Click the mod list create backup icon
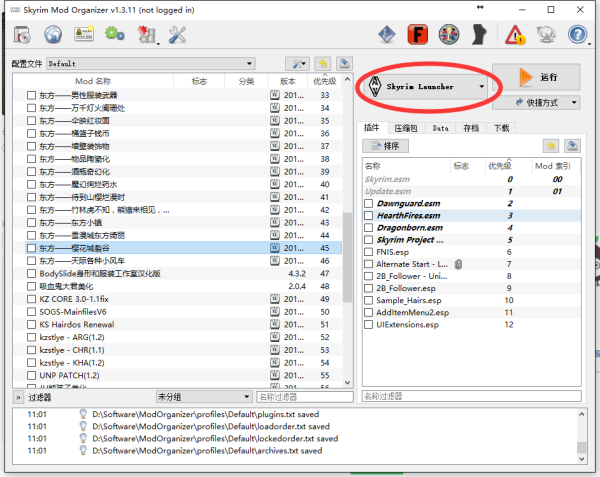 [344, 63]
